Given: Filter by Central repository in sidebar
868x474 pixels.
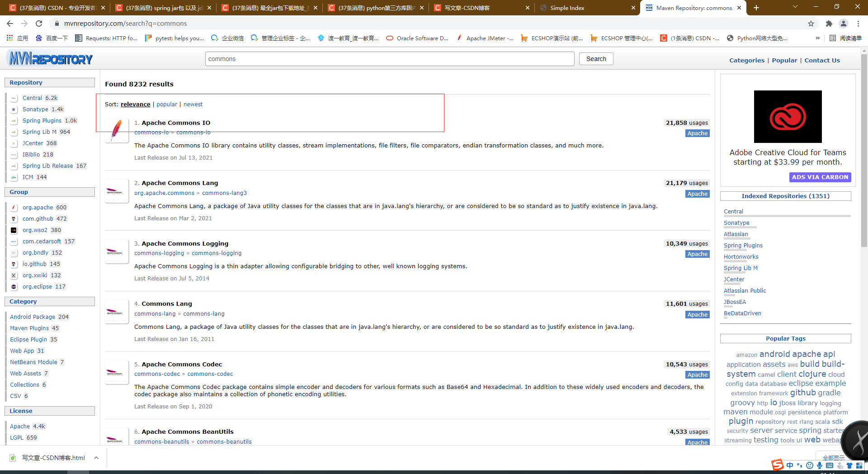Looking at the screenshot, I should (32, 98).
